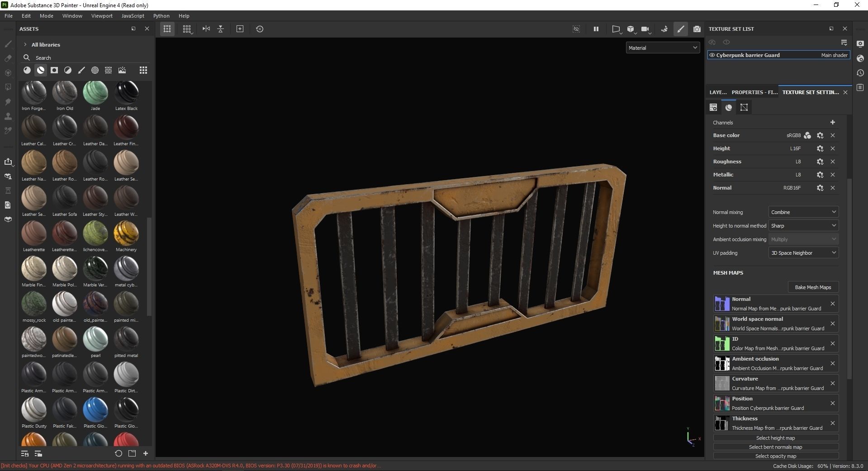Toggle visibility of Cyberpunk barrier Guard texture set
The image size is (868, 471).
(x=712, y=55)
